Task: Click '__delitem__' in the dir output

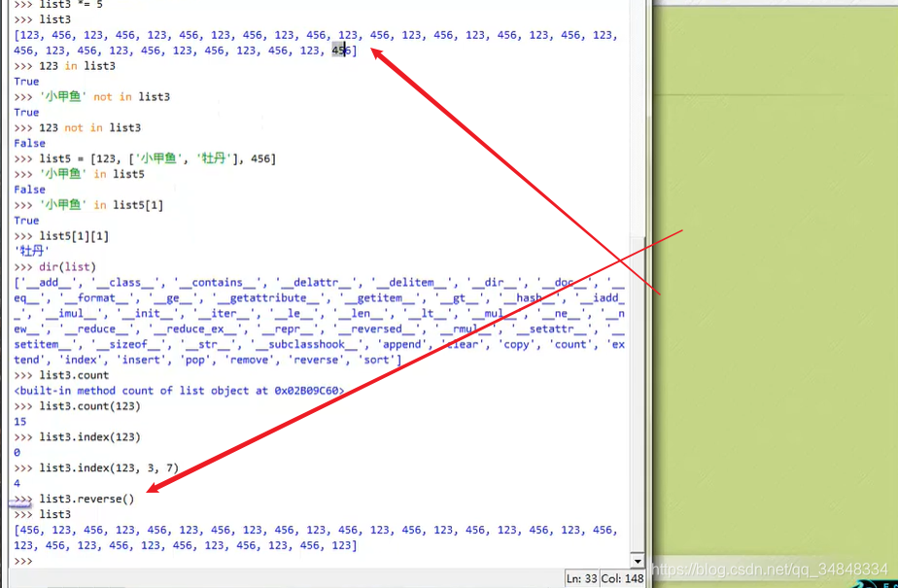Action: (412, 282)
